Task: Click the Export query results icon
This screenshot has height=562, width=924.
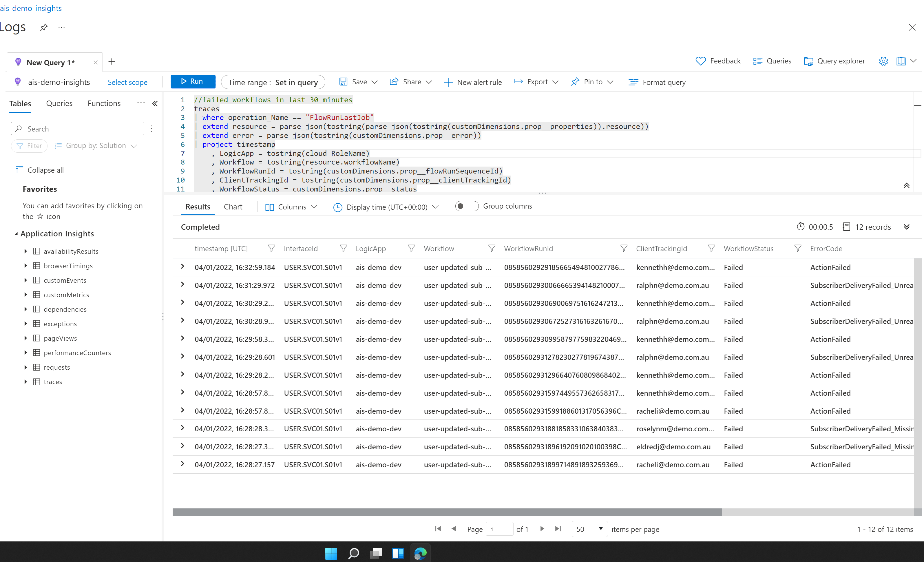Action: (536, 82)
